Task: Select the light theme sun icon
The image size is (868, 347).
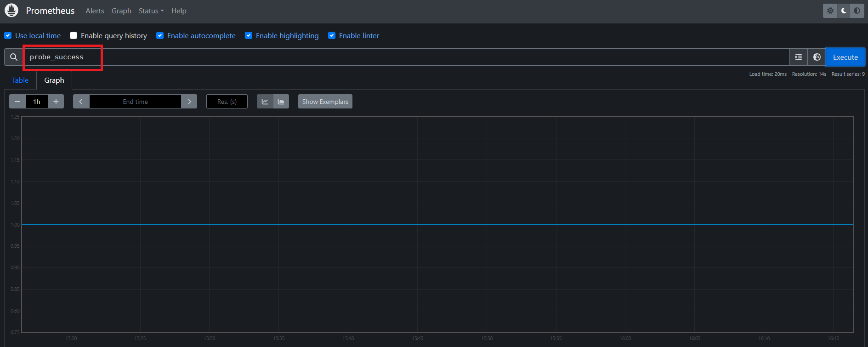Action: coord(830,11)
